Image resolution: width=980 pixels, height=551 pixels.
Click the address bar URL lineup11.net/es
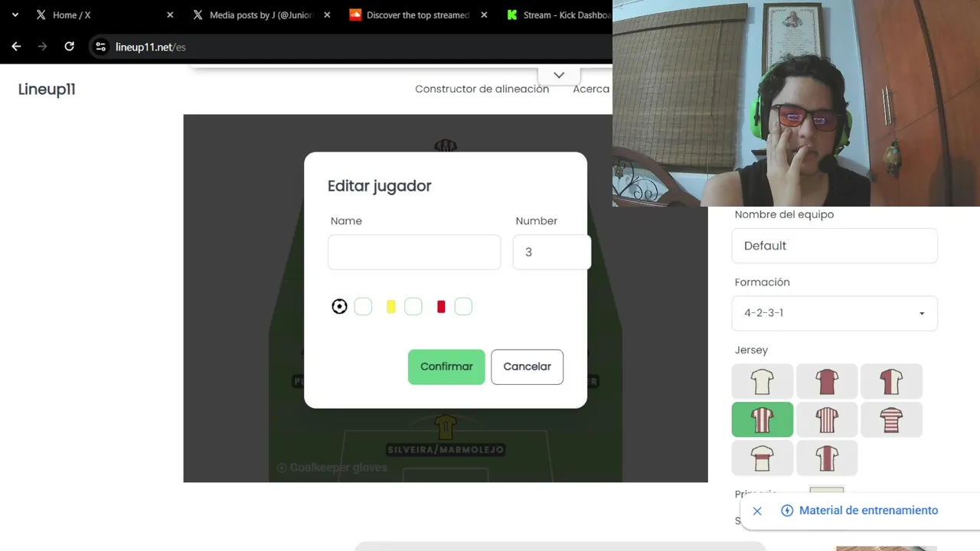click(x=151, y=47)
